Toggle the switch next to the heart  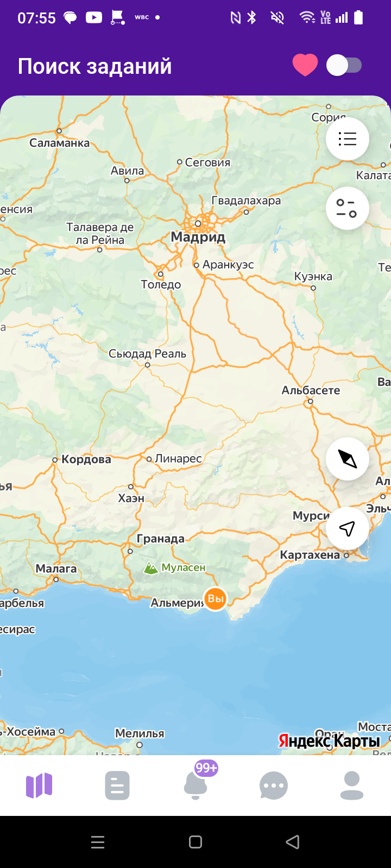[x=344, y=66]
